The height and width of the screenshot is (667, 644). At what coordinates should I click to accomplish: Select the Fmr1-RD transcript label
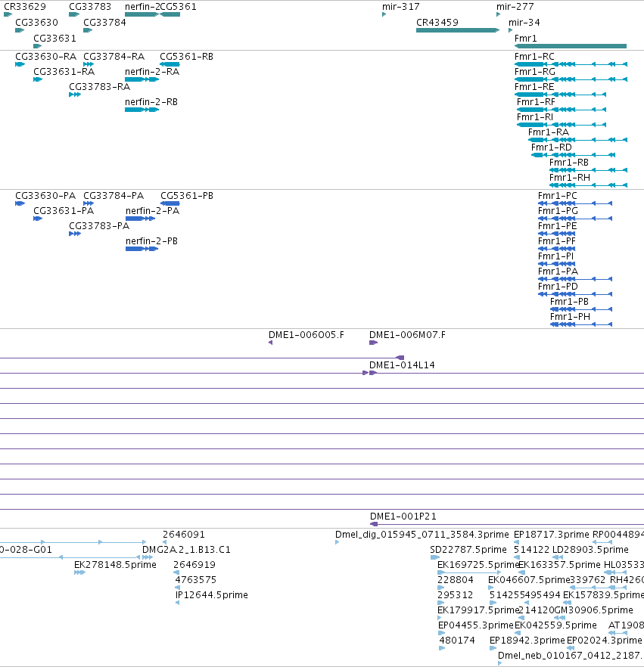pos(552,147)
